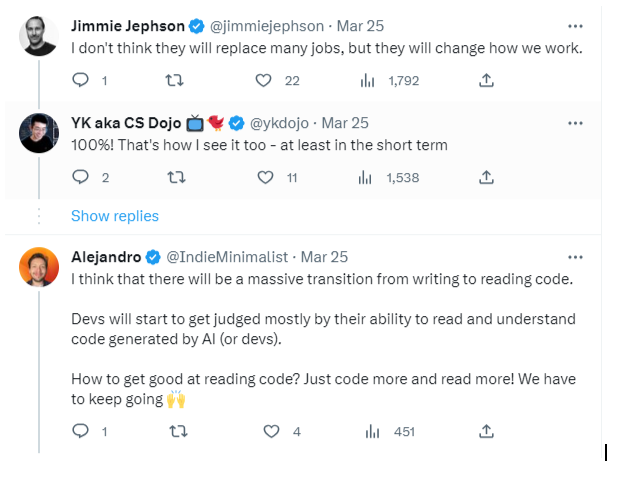Share Alejandro's tweet

(x=487, y=431)
